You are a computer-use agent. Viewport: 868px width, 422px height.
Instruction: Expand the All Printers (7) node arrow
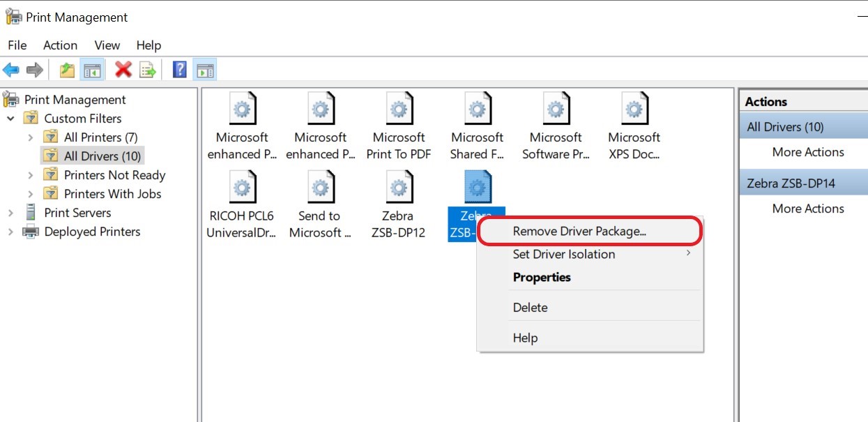click(x=31, y=137)
